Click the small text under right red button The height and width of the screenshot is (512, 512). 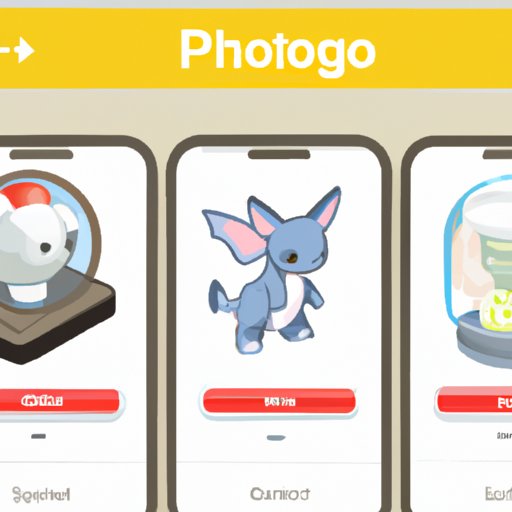[504, 435]
